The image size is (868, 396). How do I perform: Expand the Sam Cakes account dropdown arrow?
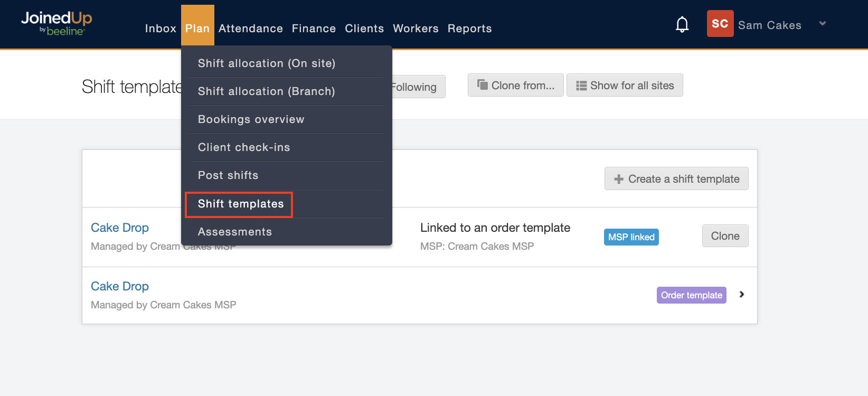click(x=822, y=24)
